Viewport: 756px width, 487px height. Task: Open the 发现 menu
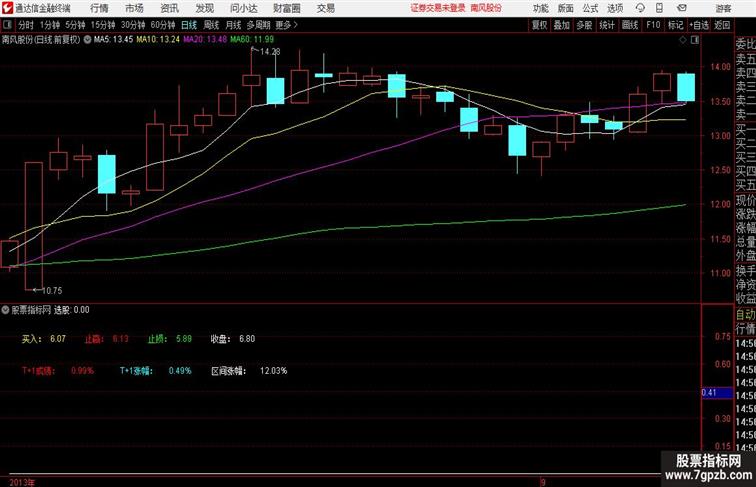tap(204, 8)
